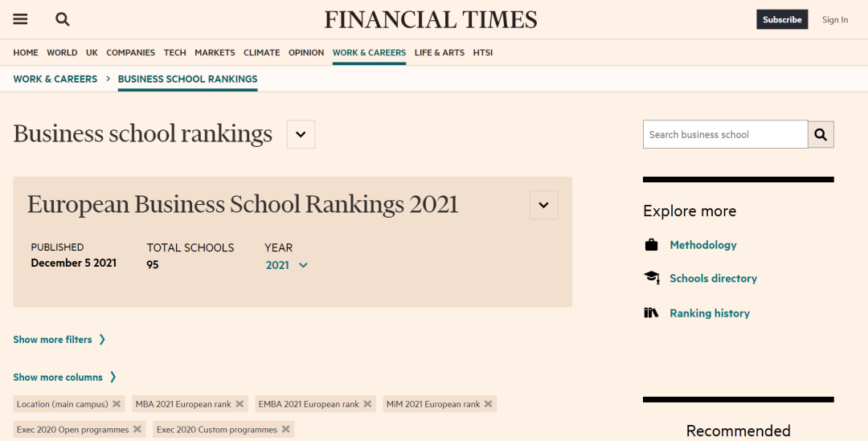Remove the MBA 2021 European rank tag

(240, 404)
